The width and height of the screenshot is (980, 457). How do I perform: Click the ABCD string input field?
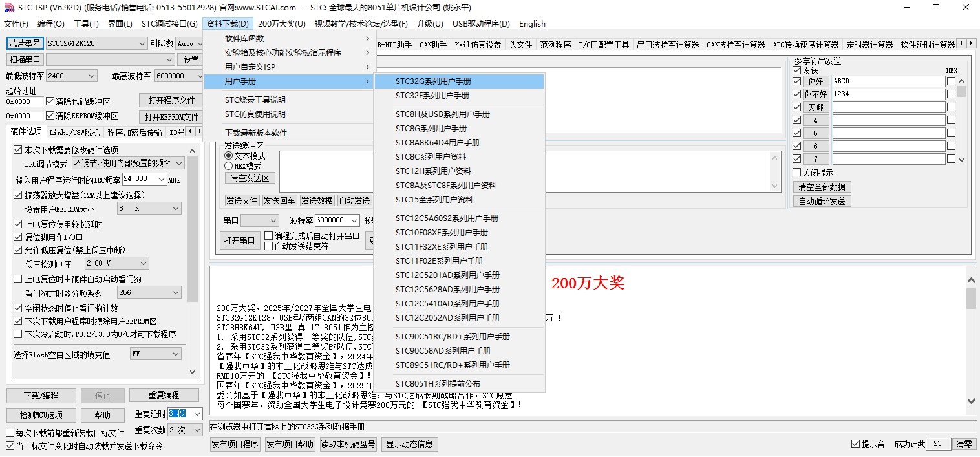[889, 81]
